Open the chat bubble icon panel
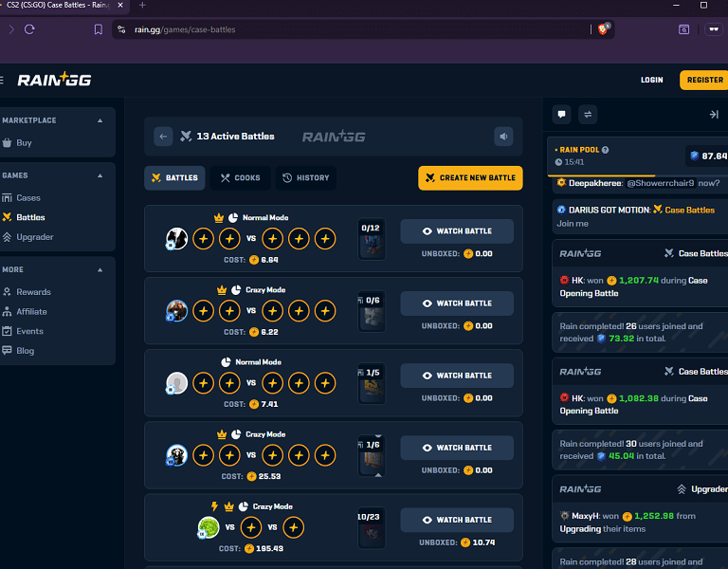 (561, 114)
